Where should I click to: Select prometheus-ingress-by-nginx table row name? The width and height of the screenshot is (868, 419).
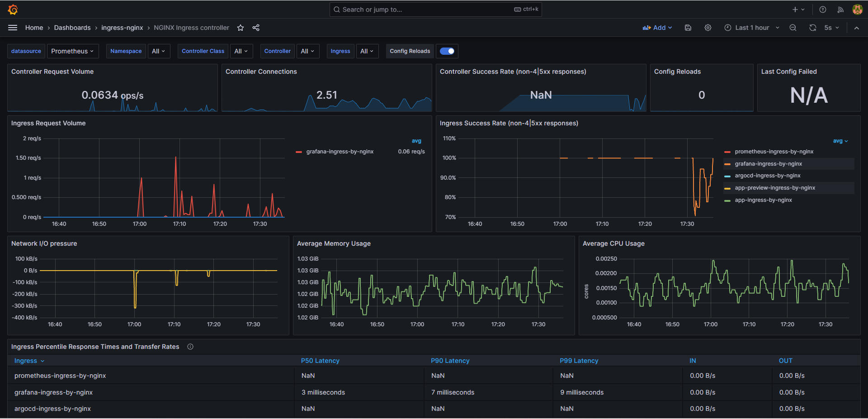click(60, 376)
